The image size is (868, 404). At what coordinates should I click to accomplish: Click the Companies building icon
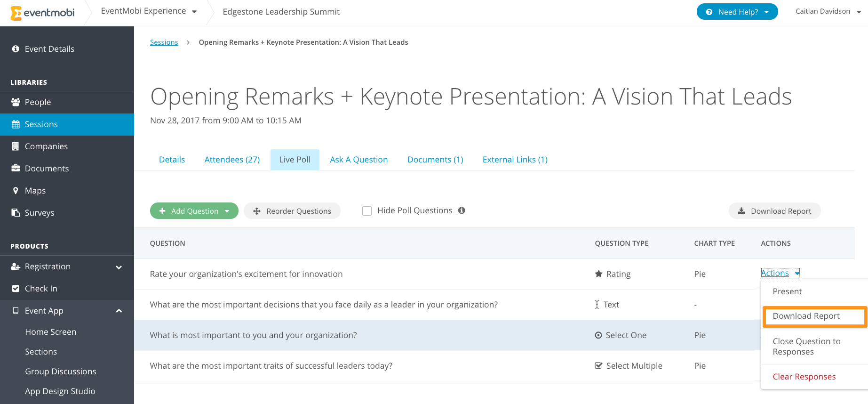16,146
